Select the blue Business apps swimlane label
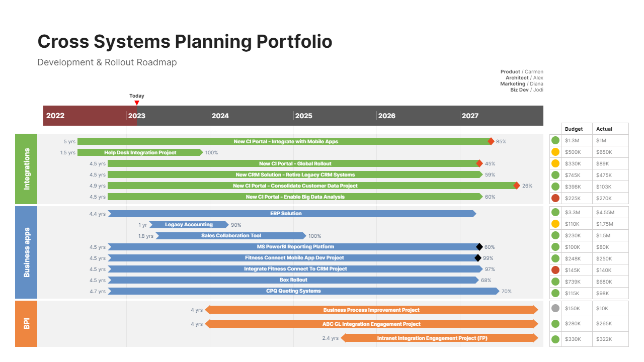644x362 pixels. (26, 252)
